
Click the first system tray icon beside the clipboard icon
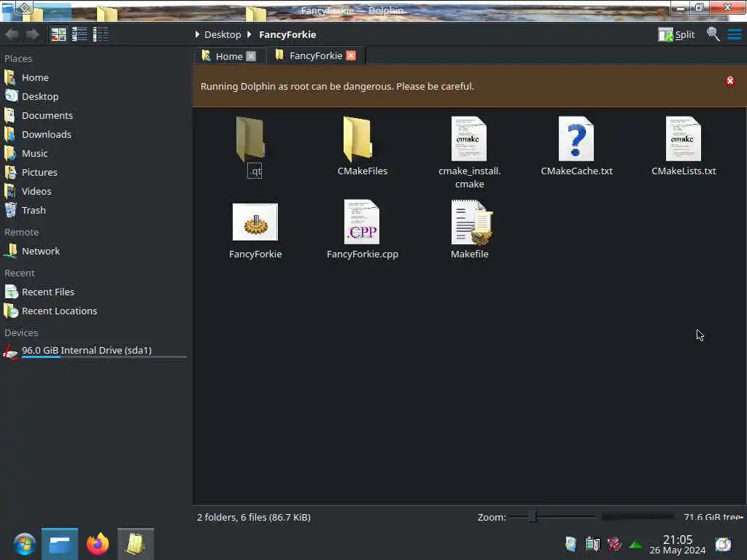[570, 544]
